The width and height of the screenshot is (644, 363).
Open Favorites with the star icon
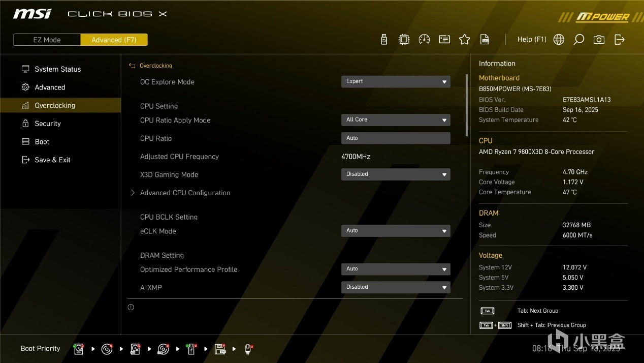[464, 40]
